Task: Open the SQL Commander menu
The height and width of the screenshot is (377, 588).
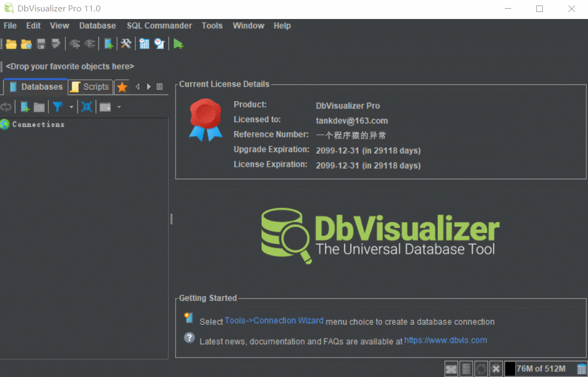Action: pos(159,26)
